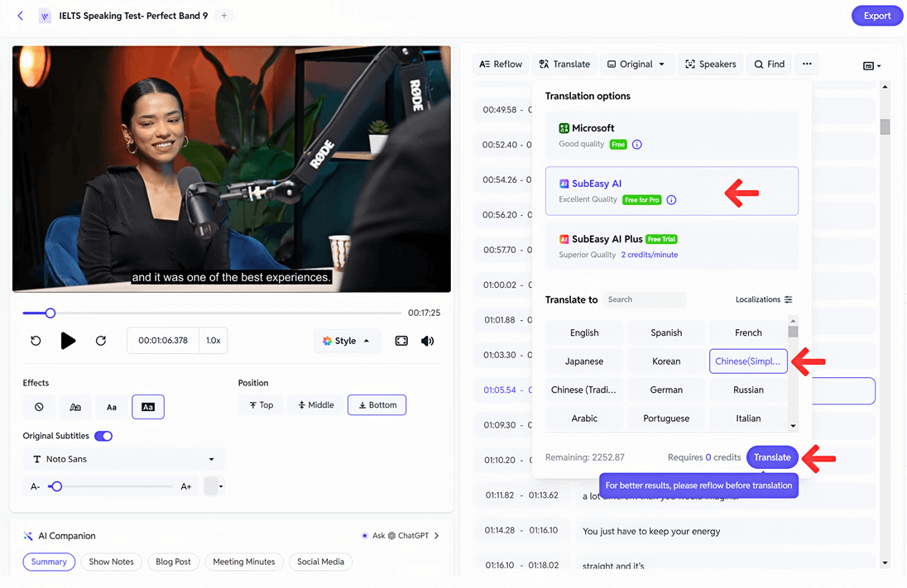Screen dimensions: 907x588
Task: Show info for Microsoft translation
Action: pyautogui.click(x=637, y=145)
